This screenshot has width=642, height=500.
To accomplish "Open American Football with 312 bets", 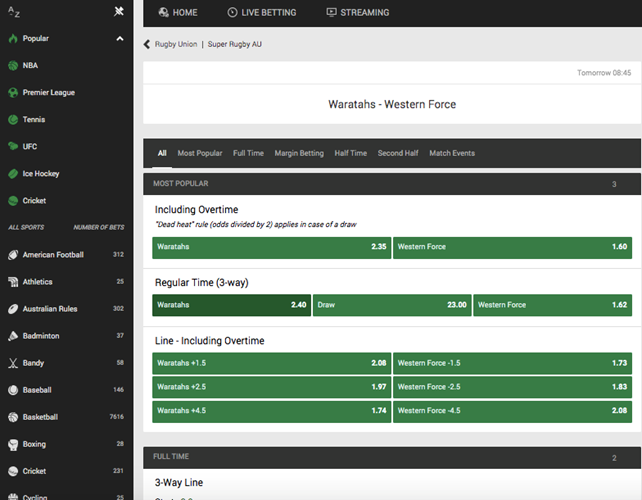I will 66,255.
